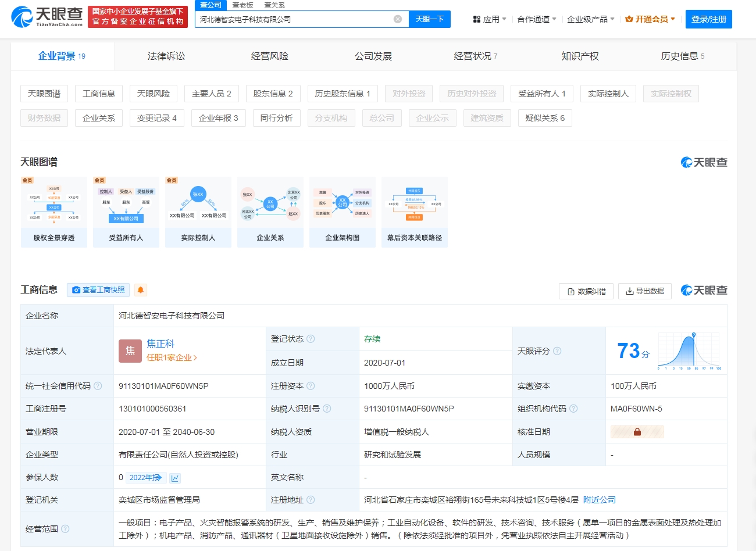Switch to the 查公司 search tab
Screen dimensions: 756x551
211,5
